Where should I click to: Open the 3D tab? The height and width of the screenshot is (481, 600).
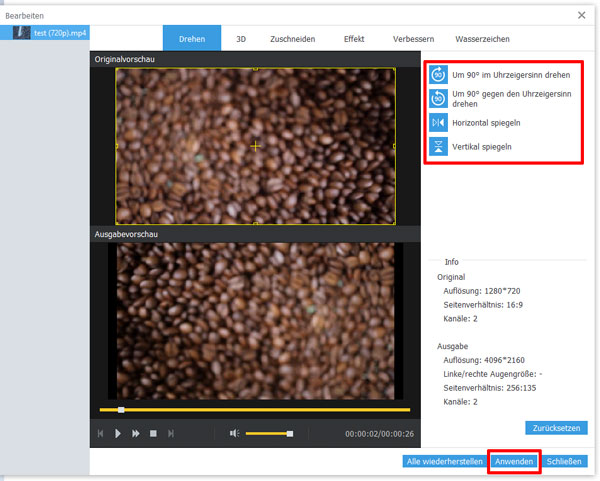[241, 39]
